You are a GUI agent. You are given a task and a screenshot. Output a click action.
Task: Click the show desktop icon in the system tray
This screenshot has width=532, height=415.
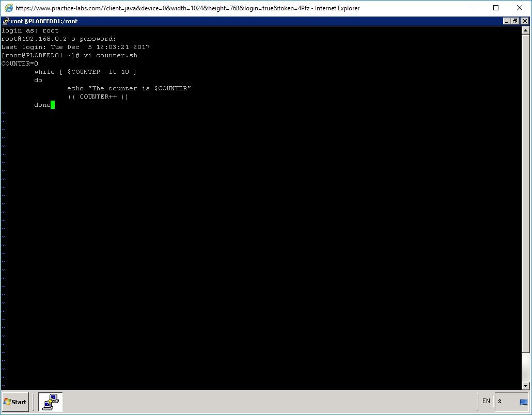(x=523, y=402)
